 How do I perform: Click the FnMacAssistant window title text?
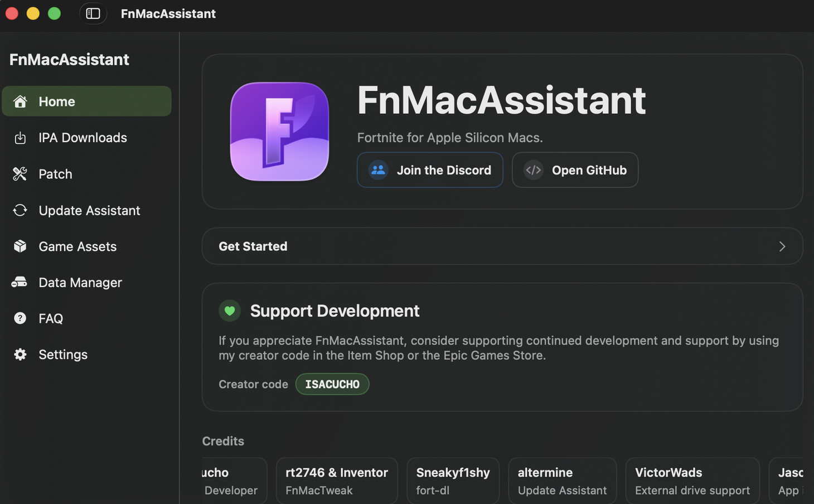[168, 13]
